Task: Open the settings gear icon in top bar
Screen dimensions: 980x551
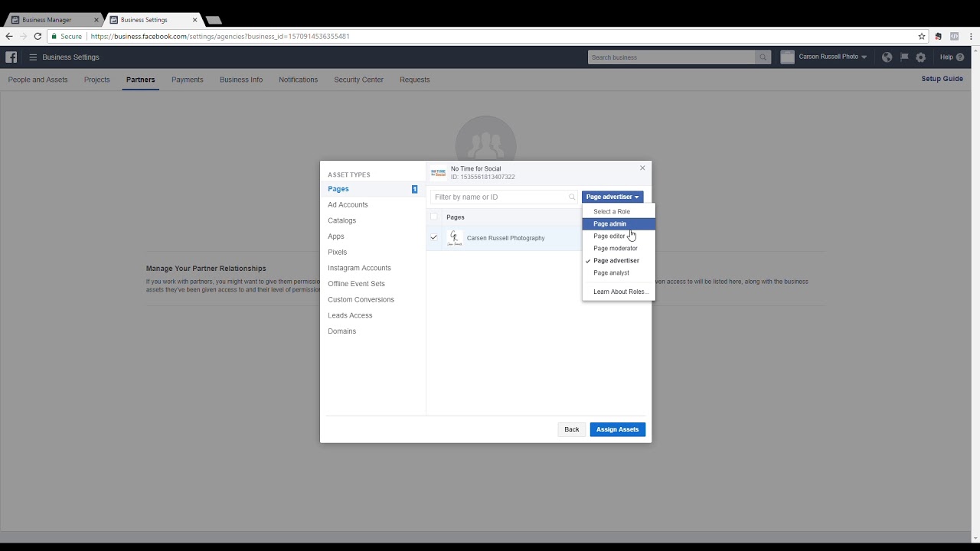Action: click(x=921, y=57)
